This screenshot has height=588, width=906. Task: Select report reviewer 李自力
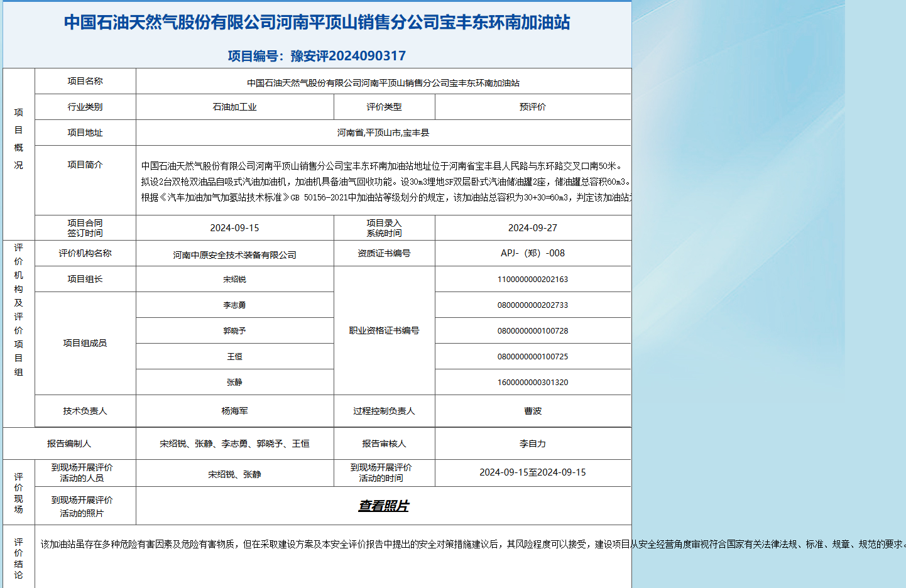[x=533, y=444]
